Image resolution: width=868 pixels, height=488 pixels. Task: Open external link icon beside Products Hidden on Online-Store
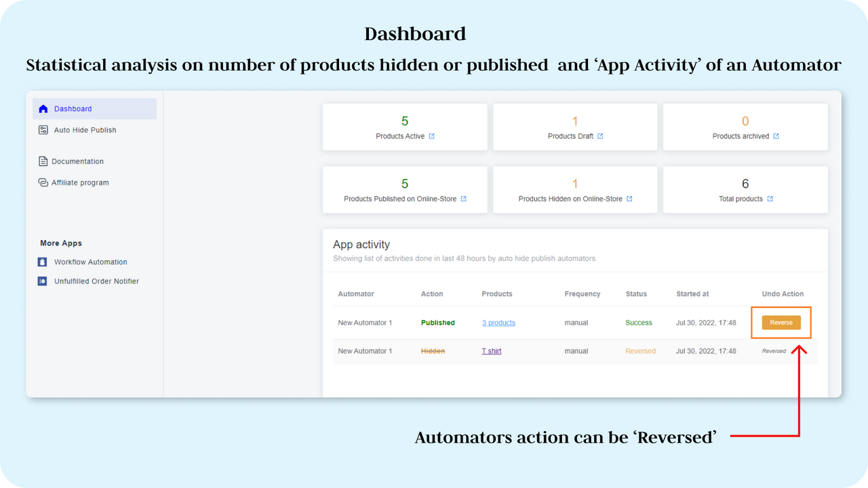click(x=629, y=199)
